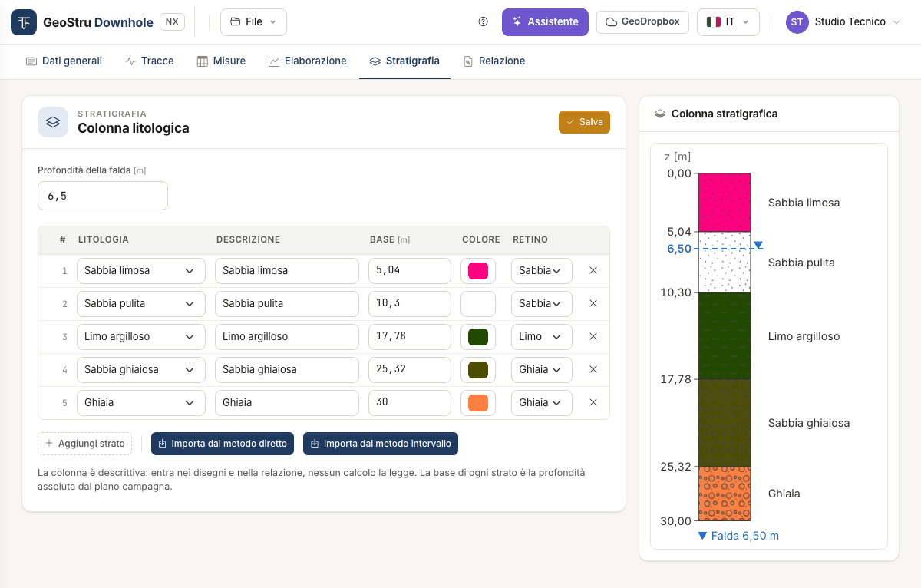Remove the Limo argilloso layer row
Viewport: 921px width, 588px height.
593,336
